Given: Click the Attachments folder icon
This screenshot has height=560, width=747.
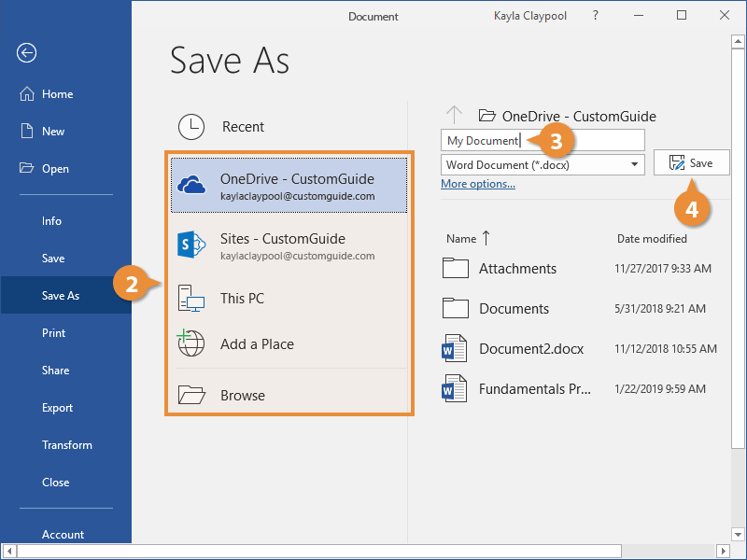Looking at the screenshot, I should click(x=456, y=268).
